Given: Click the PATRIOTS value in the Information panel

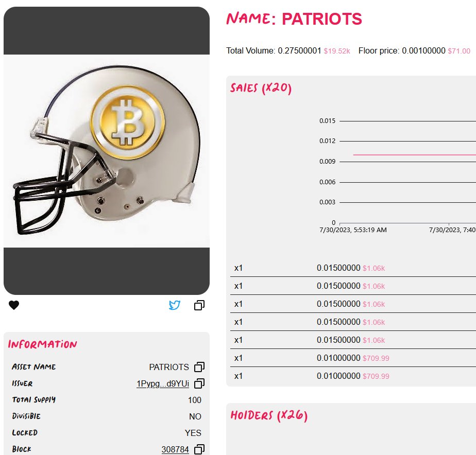Looking at the screenshot, I should click(x=169, y=367).
